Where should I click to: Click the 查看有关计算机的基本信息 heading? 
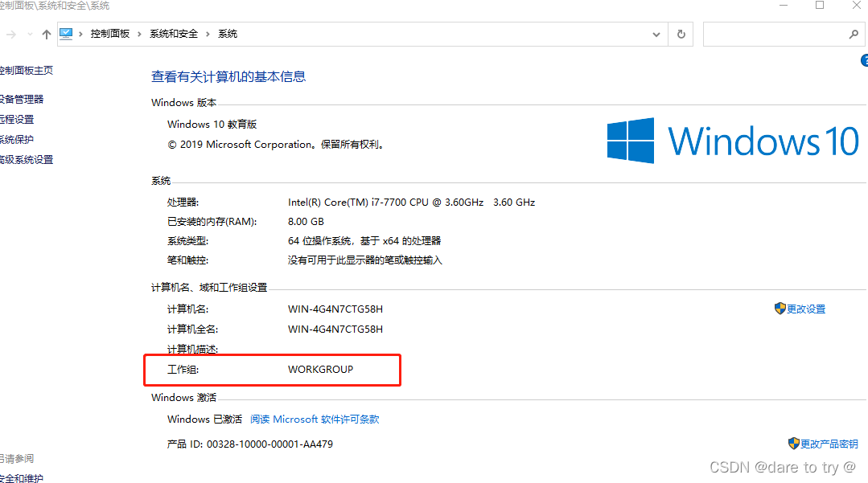coord(228,77)
